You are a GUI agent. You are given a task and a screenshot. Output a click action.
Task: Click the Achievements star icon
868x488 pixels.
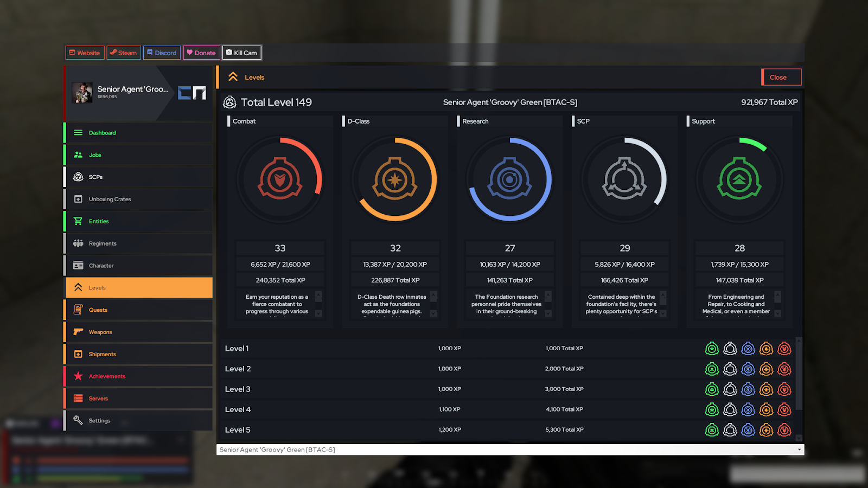(78, 376)
